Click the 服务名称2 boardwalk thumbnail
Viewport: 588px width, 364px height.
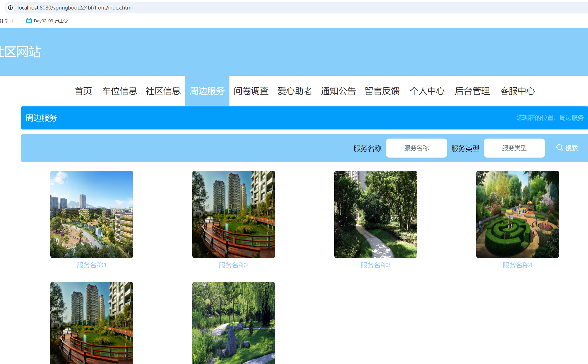click(x=234, y=214)
